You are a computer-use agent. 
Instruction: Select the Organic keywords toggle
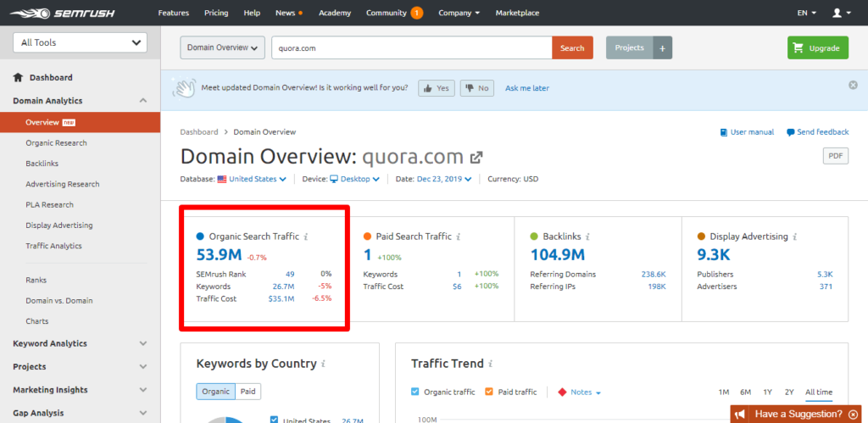215,392
